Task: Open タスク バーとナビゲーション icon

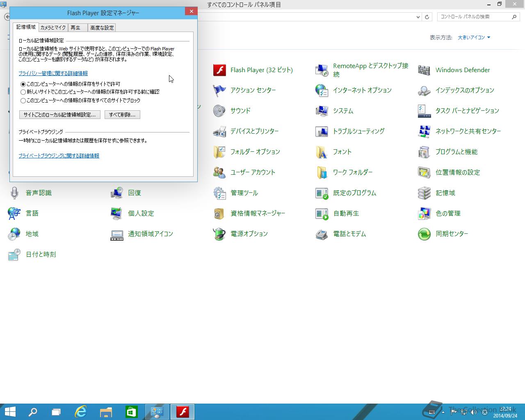Action: pyautogui.click(x=425, y=111)
